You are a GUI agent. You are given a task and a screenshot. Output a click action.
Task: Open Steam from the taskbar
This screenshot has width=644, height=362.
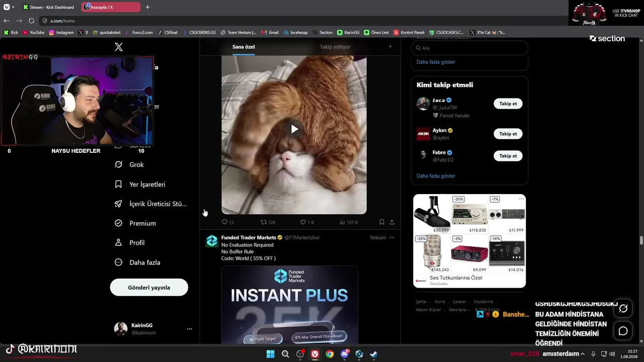coord(374,354)
